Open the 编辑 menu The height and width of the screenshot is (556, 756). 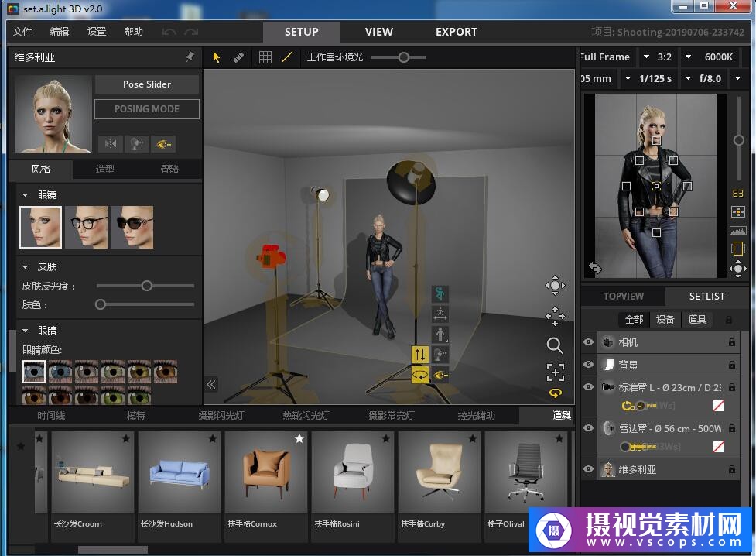[x=60, y=32]
